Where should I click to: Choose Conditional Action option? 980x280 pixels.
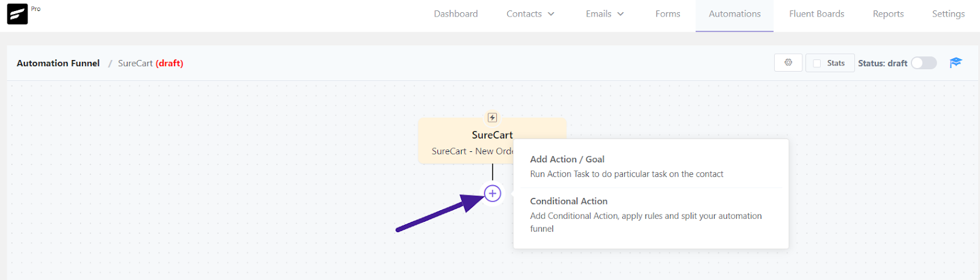pos(650,214)
